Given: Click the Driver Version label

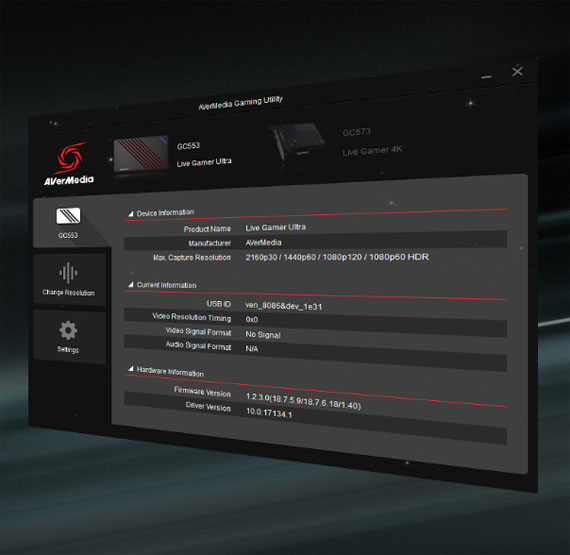Looking at the screenshot, I should [x=208, y=406].
